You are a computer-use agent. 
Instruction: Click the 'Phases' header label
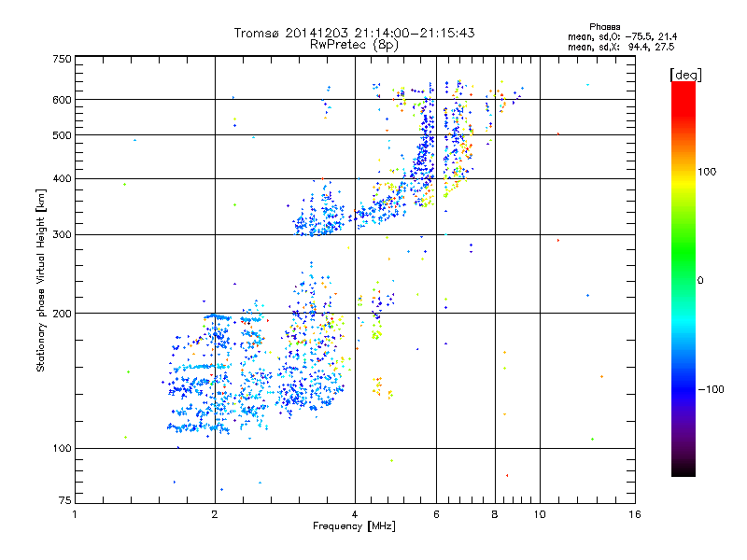[604, 27]
